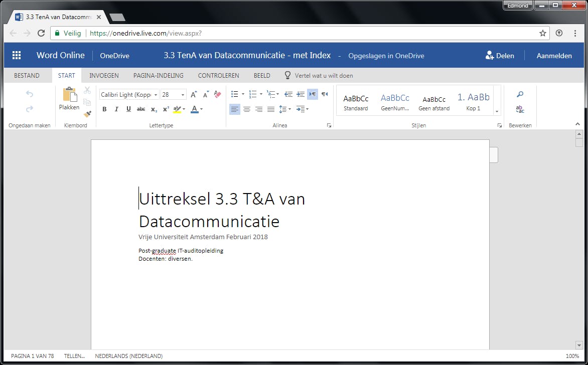588x365 pixels.
Task: Click Aanmelden to sign in
Action: (x=554, y=56)
